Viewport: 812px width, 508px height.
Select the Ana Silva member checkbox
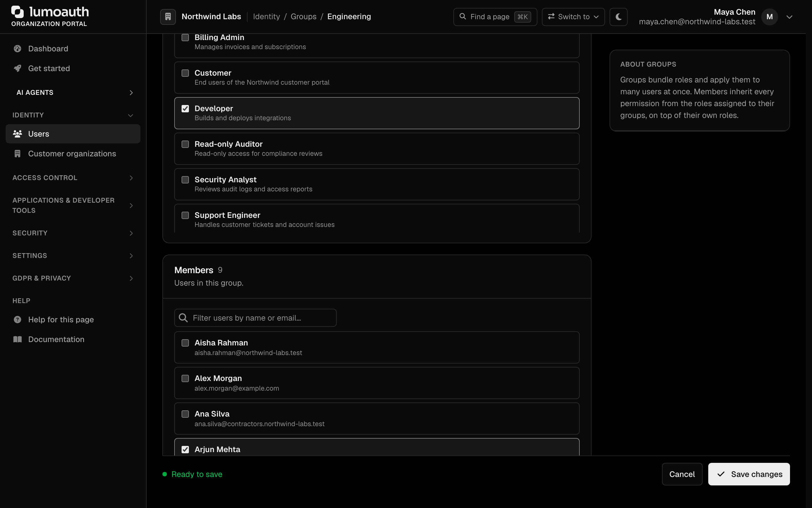coord(185,414)
